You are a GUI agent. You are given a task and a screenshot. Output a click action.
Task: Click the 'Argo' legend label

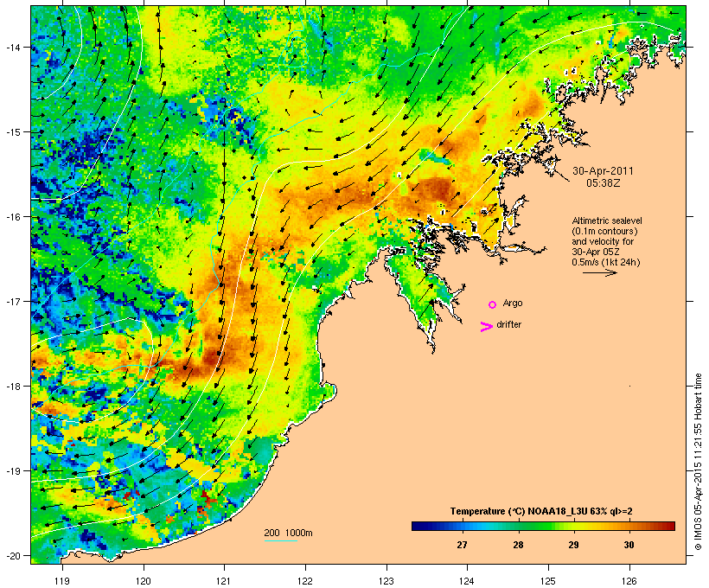[x=513, y=303]
